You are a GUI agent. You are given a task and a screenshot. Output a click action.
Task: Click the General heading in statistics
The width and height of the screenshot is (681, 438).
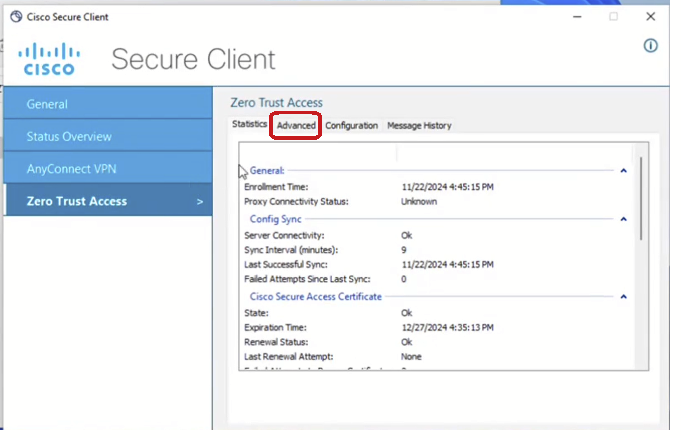click(x=267, y=171)
